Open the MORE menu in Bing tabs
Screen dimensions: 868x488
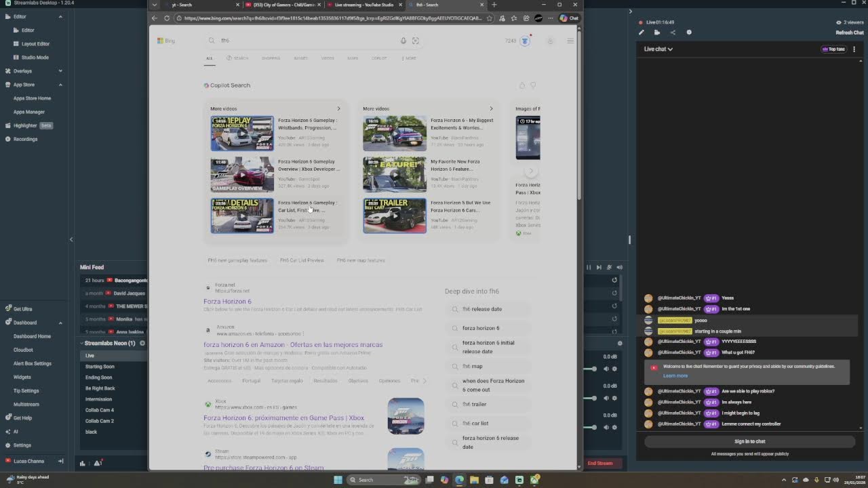coord(409,58)
